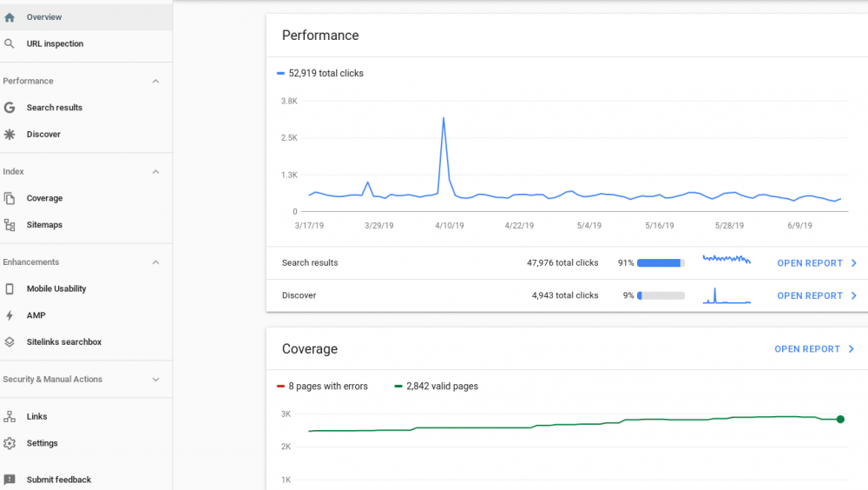This screenshot has width=868, height=490.
Task: Click the Sitelinks searchbox layers icon
Action: [x=10, y=342]
